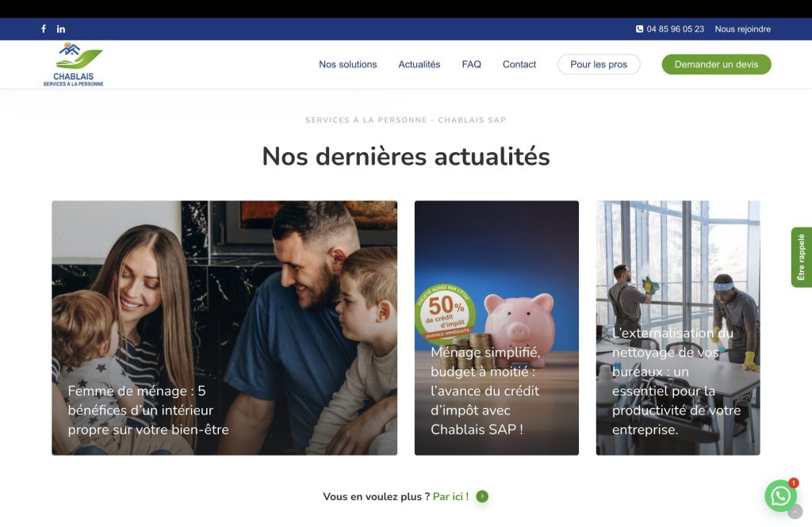The image size is (812, 527).
Task: Click the green arrow icon after Par ici
Action: (482, 496)
